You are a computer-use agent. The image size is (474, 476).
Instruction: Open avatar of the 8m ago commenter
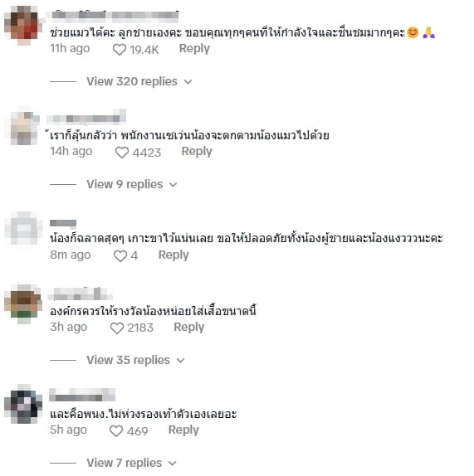click(24, 228)
